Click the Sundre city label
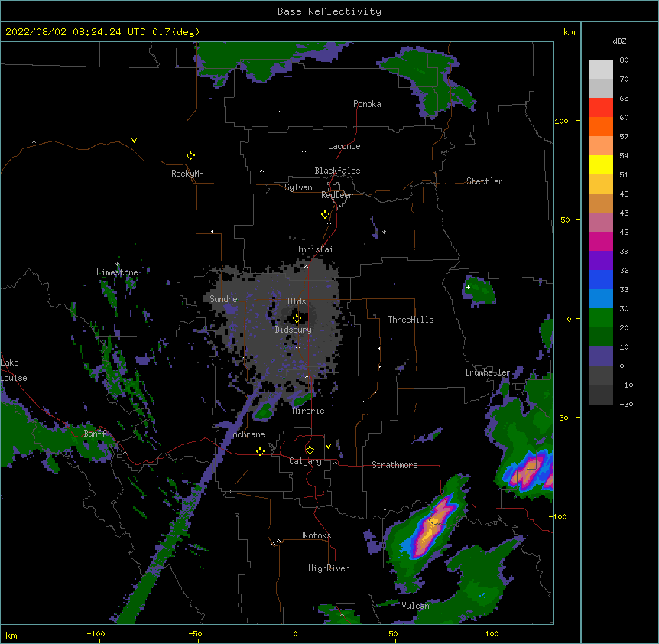This screenshot has width=659, height=644. [223, 299]
